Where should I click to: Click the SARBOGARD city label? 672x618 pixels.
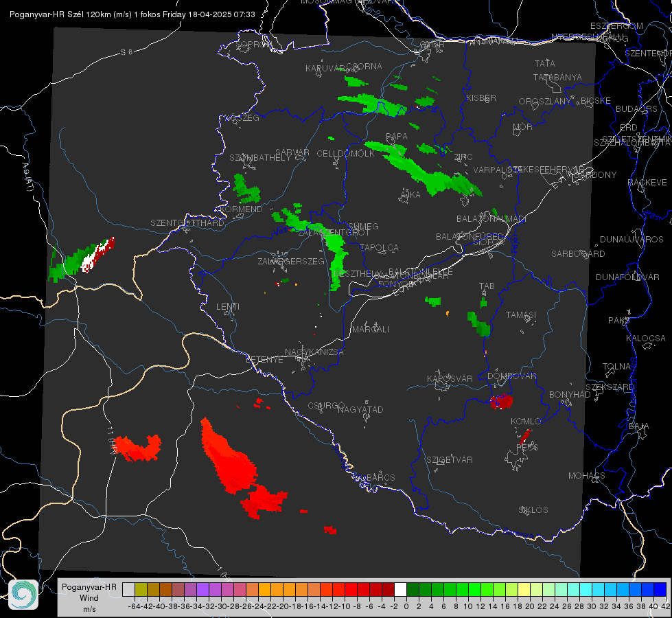(x=578, y=254)
